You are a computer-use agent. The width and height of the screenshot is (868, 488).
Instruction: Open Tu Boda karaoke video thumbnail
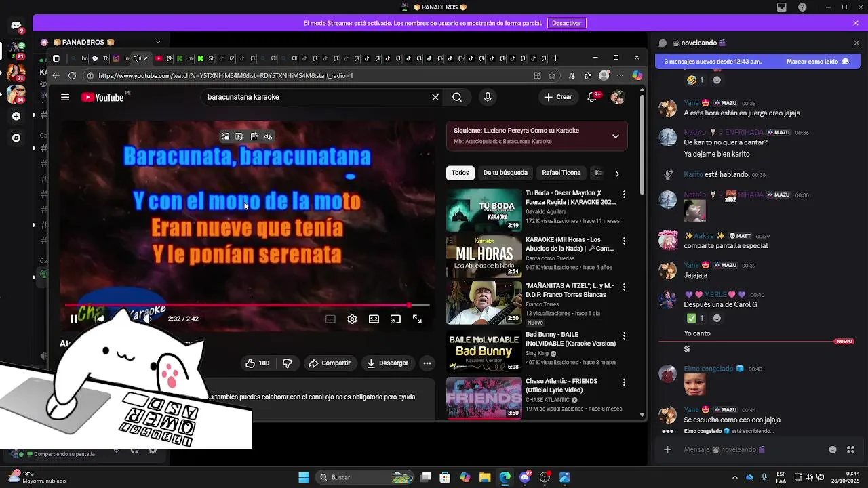click(x=484, y=210)
